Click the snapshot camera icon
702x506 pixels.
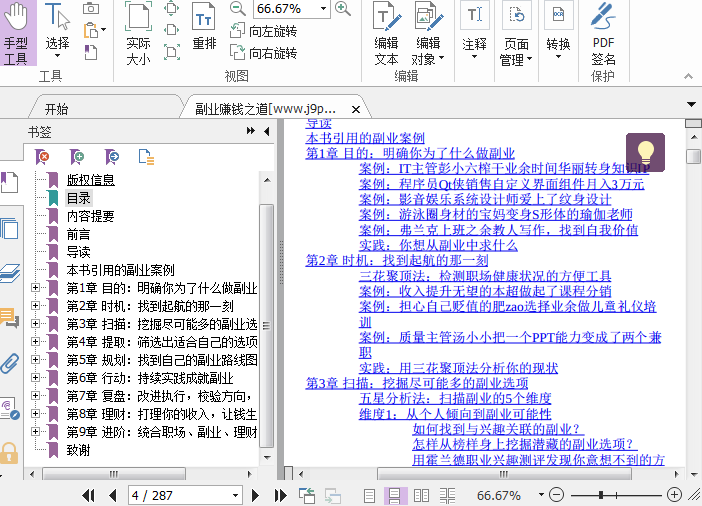point(91,9)
